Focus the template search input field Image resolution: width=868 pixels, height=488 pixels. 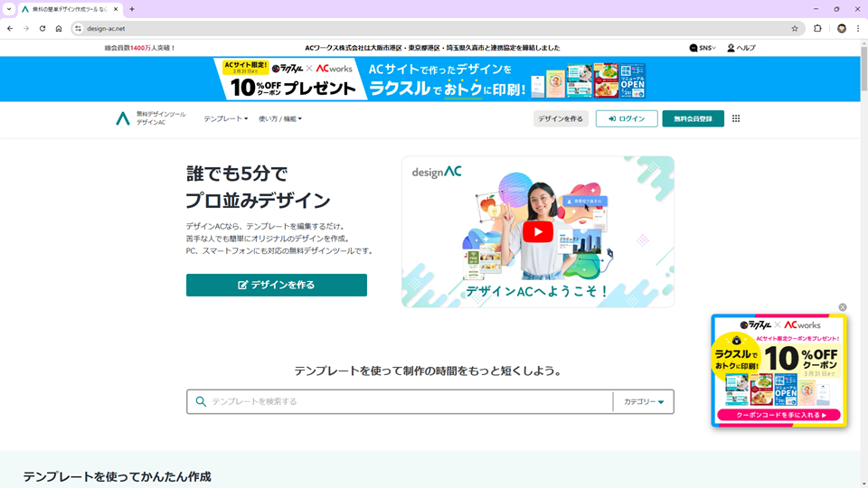click(407, 401)
